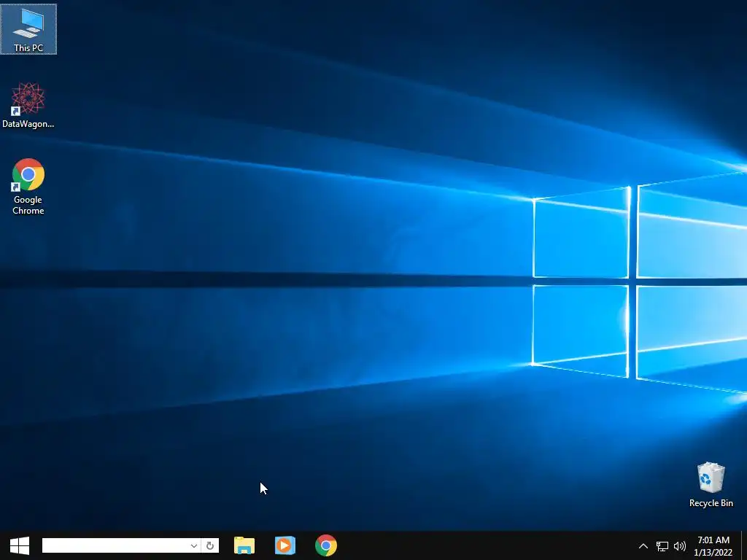Open the media player taskbar icon

pyautogui.click(x=285, y=545)
